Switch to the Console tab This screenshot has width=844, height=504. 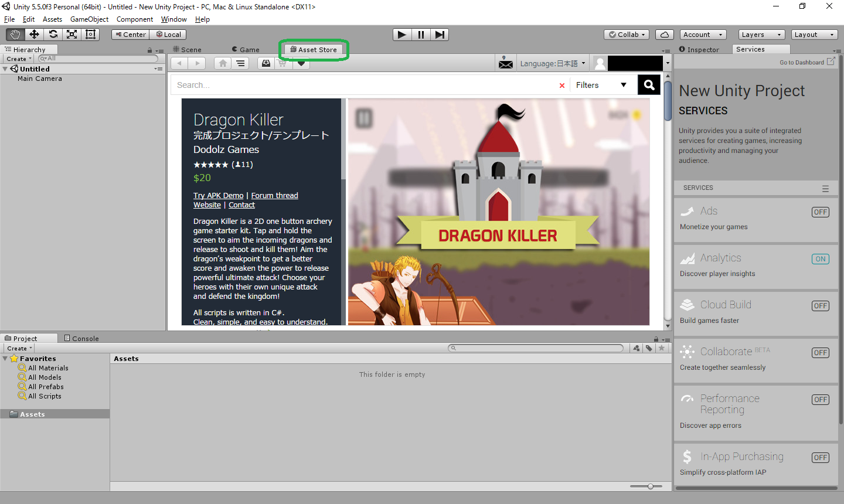coord(81,338)
